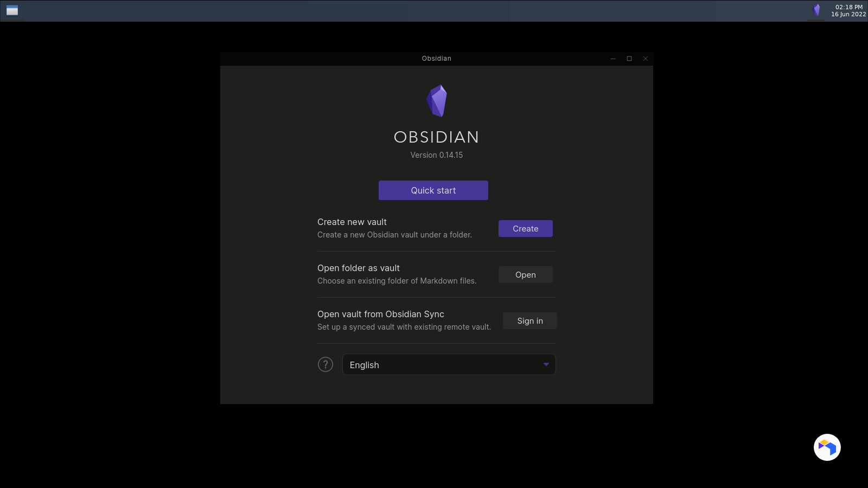The image size is (868, 488).
Task: Click the round blue assistant icon
Action: point(827,447)
